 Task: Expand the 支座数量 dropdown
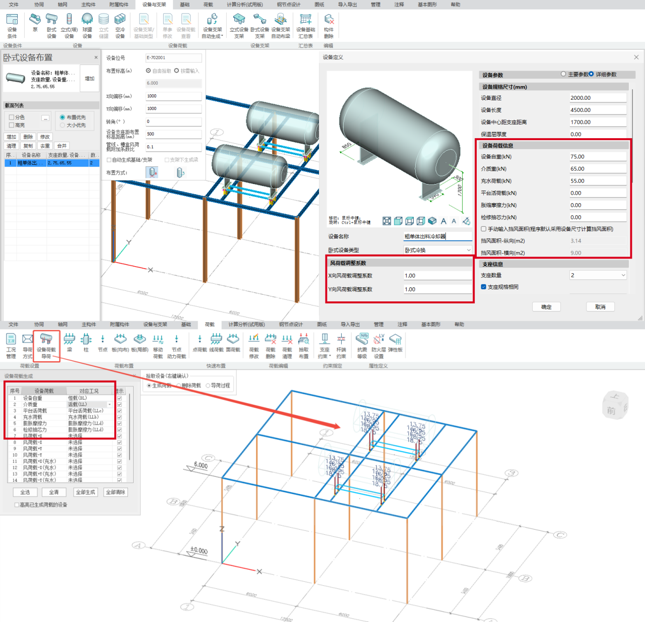[x=598, y=275]
